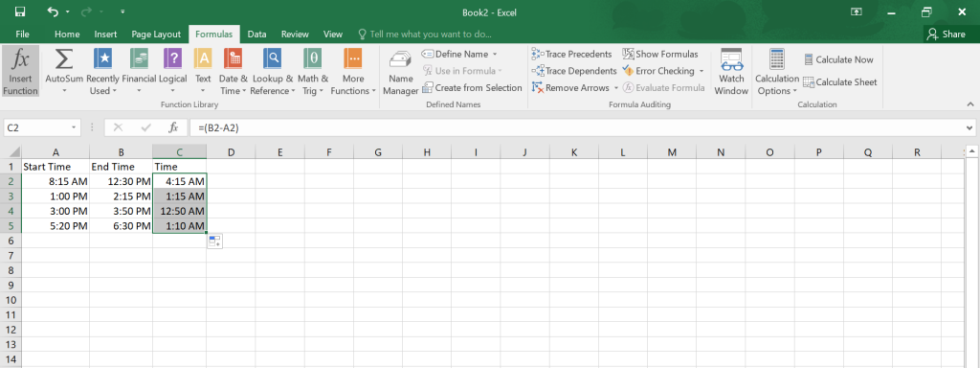Viewport: 980px width, 368px height.
Task: Click the formula bar fx icon
Action: (x=174, y=127)
